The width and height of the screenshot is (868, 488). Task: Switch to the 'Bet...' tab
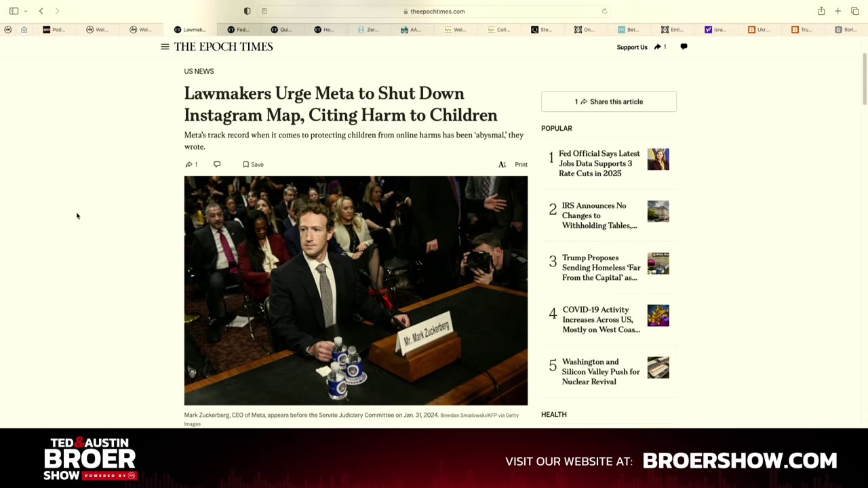coord(629,29)
